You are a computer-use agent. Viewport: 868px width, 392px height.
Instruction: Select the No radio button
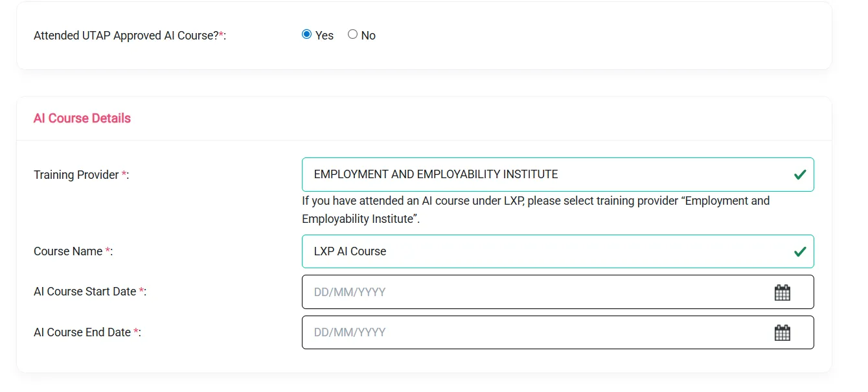(352, 34)
